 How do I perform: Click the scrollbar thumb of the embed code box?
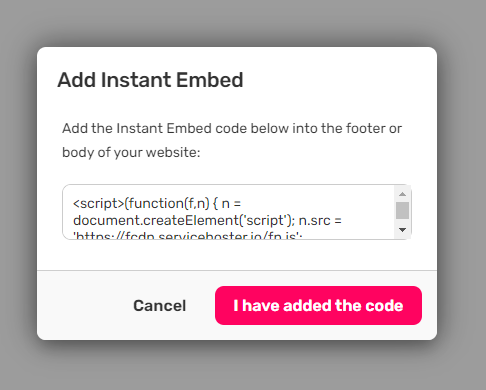pos(402,210)
